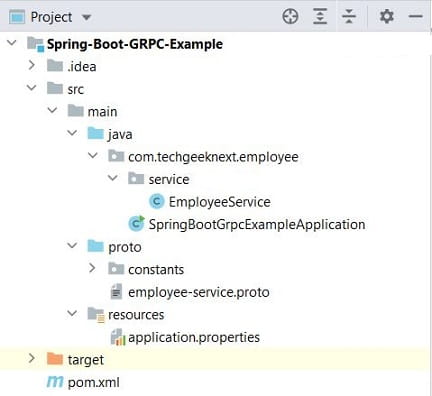Image resolution: width=432 pixels, height=396 pixels.
Task: Select the EmployeeService class name
Action: pos(220,202)
